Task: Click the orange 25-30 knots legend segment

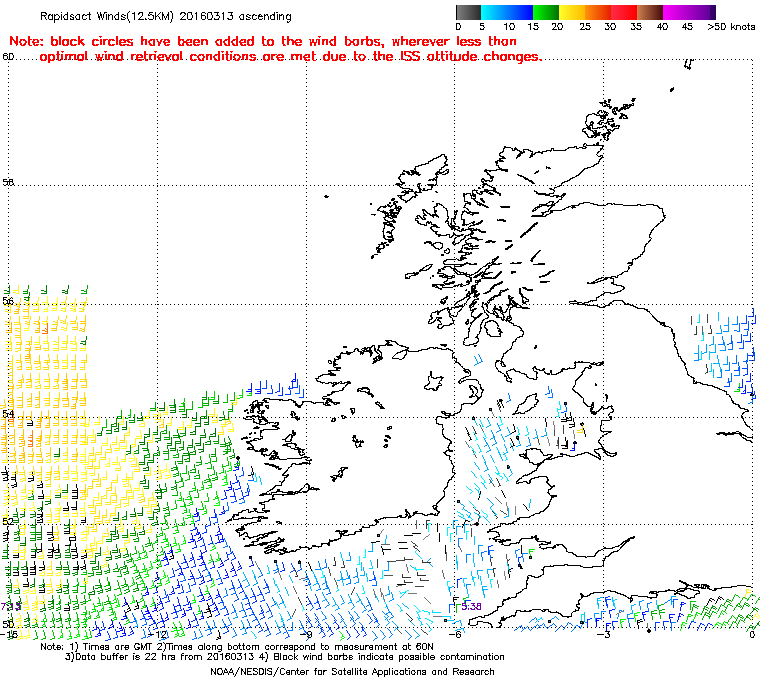Action: tap(598, 12)
